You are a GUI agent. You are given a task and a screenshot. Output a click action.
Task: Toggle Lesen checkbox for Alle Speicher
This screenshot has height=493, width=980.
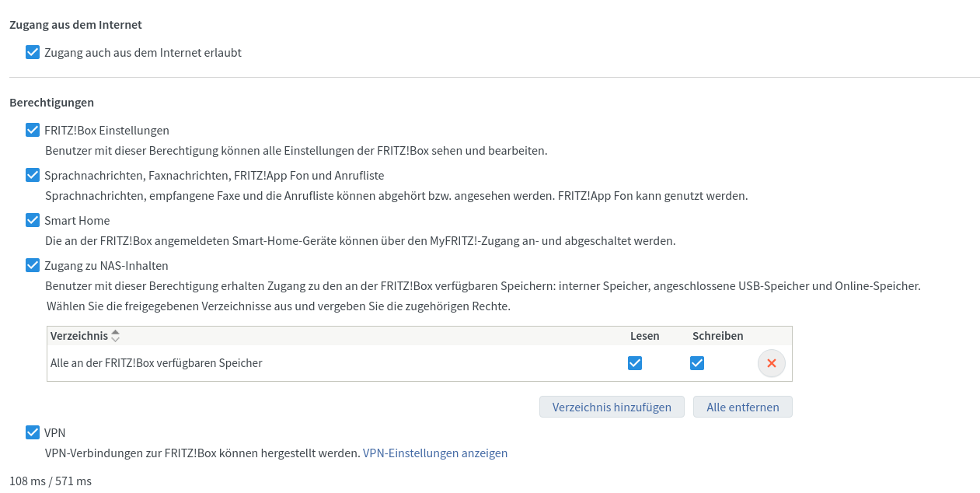pos(635,363)
